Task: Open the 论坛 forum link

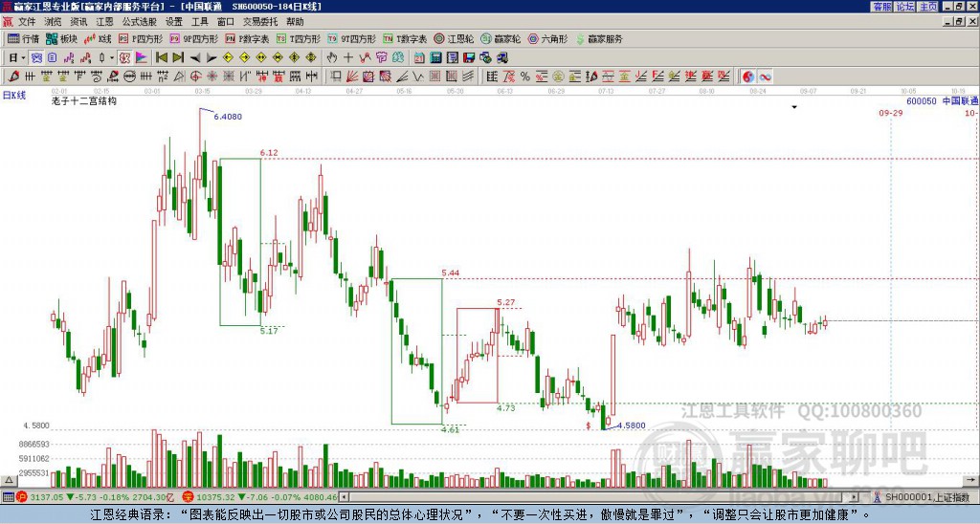Action: click(904, 7)
